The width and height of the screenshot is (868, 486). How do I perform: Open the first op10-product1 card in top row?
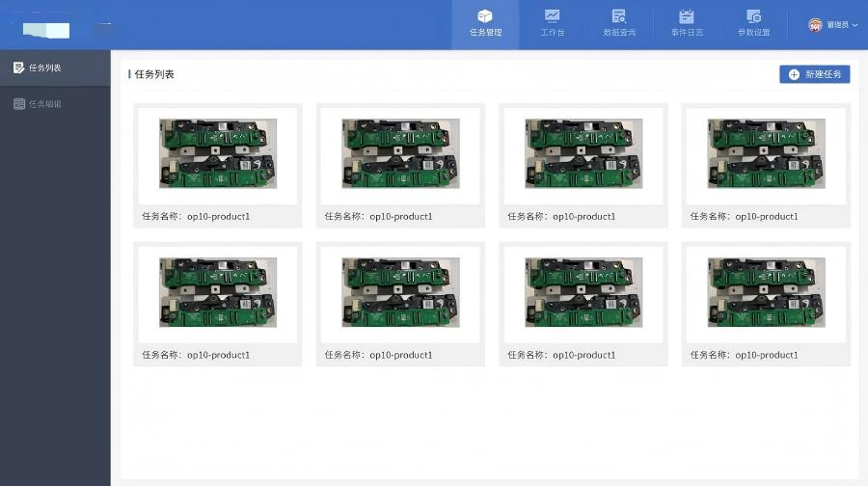pyautogui.click(x=218, y=166)
